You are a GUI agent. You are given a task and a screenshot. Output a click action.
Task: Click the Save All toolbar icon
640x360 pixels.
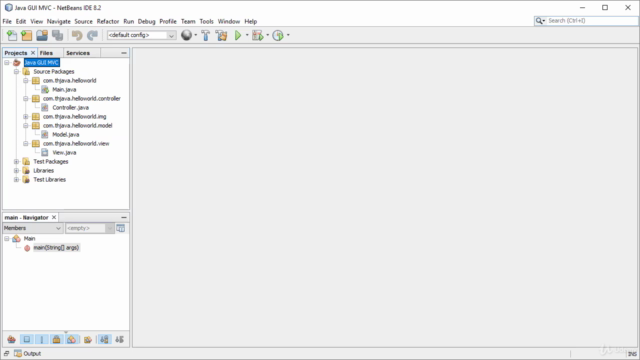coord(58,36)
